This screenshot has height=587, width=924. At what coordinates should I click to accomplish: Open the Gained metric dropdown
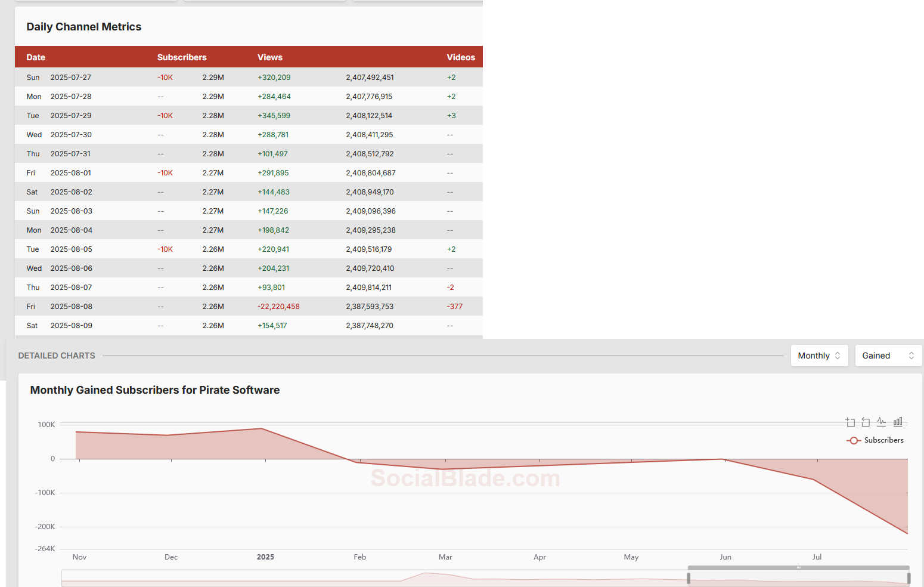[888, 356]
